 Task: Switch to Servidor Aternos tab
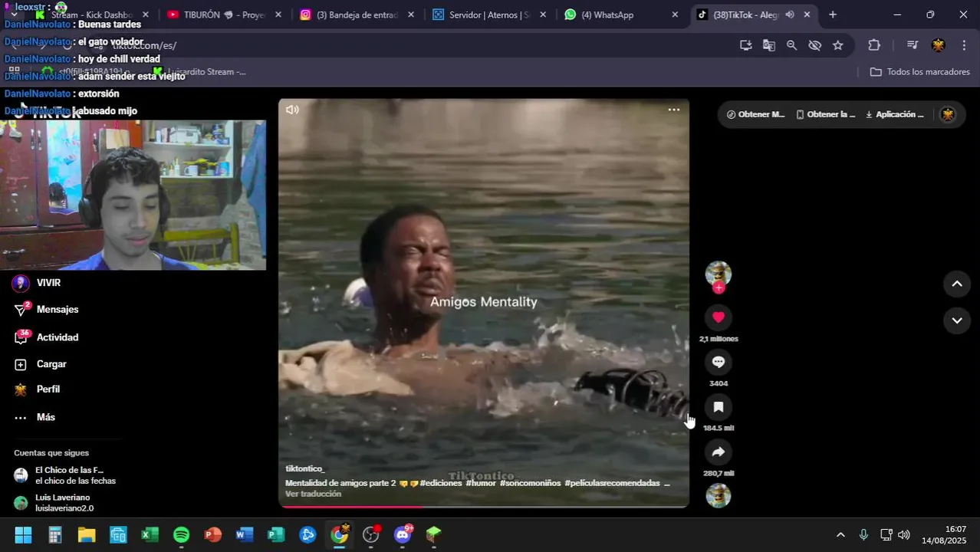pos(489,15)
